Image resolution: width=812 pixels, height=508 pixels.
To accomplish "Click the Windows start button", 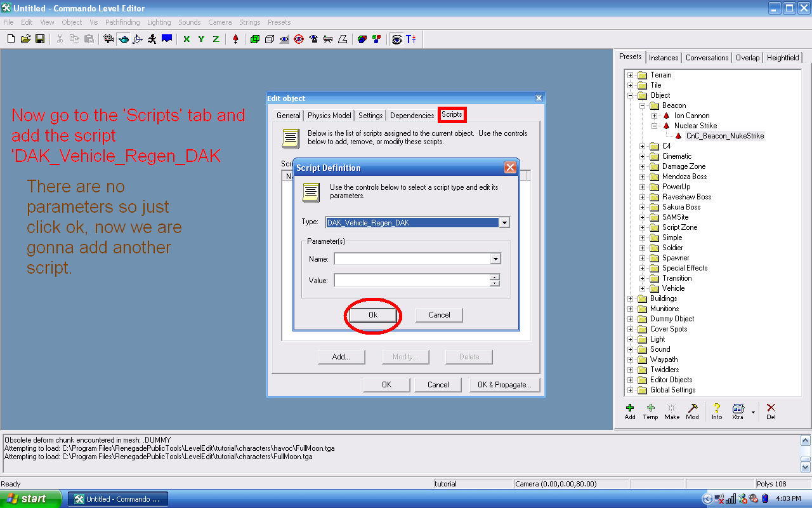I will pos(30,499).
